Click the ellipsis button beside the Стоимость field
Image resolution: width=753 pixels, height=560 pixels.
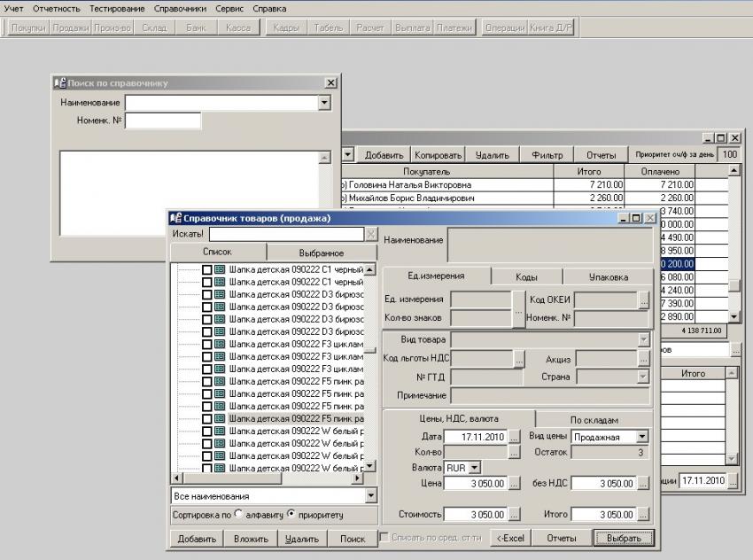coord(514,514)
